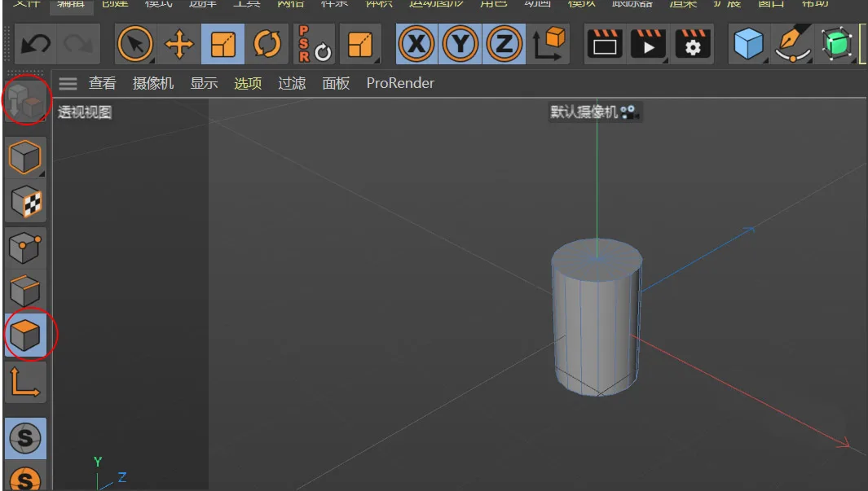Click the red X axis arrow handle
Image resolution: width=868 pixels, height=491 pixels.
pyautogui.click(x=843, y=442)
